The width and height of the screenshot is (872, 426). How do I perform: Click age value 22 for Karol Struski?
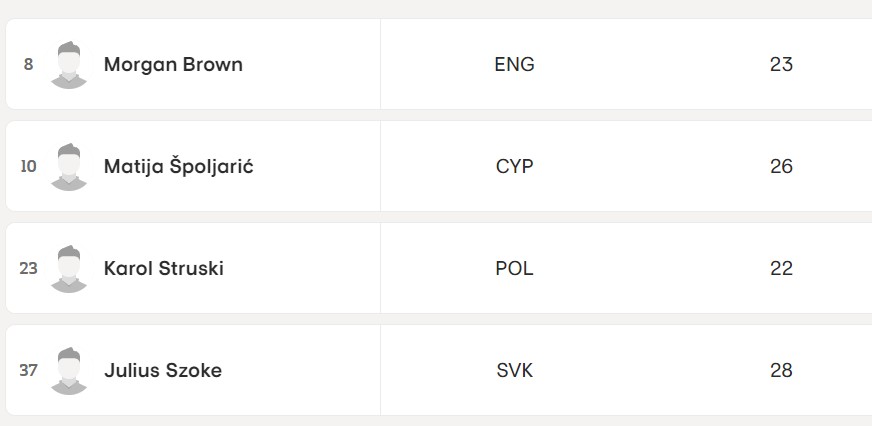pyautogui.click(x=781, y=269)
